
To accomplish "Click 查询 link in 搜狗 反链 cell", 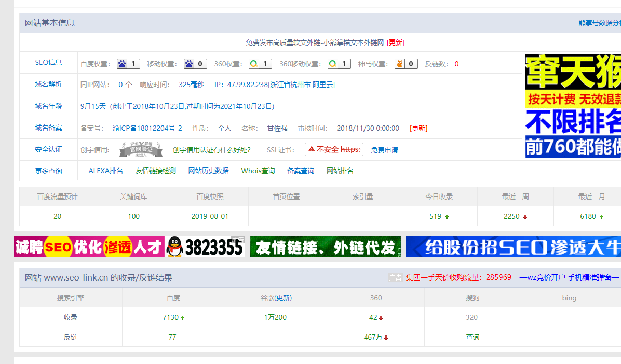I will (x=473, y=338).
